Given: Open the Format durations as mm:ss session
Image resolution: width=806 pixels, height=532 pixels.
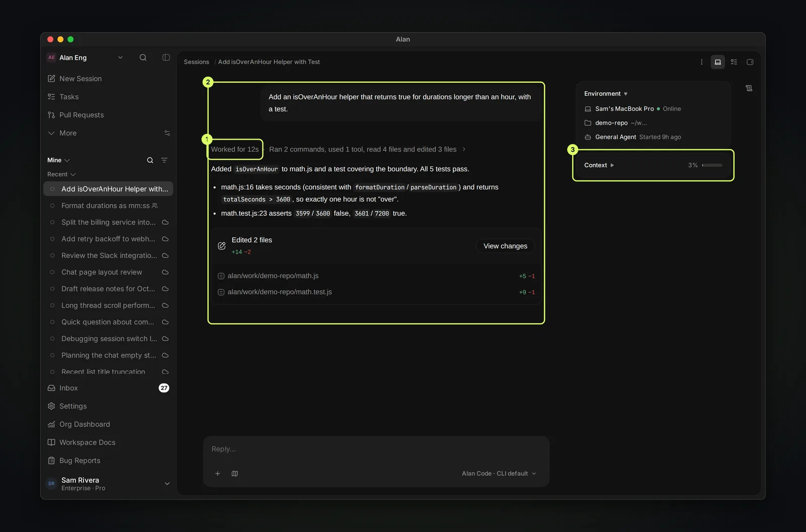Looking at the screenshot, I should click(x=108, y=206).
